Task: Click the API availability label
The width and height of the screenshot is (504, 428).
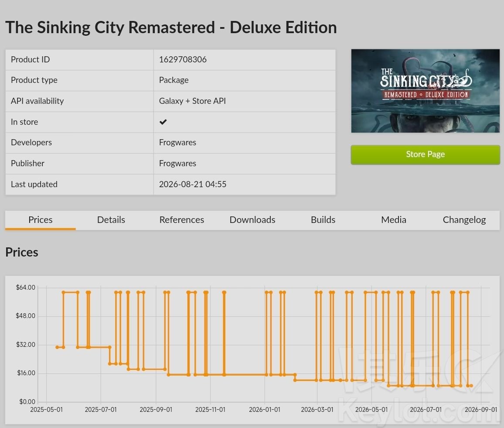Action: click(x=37, y=101)
